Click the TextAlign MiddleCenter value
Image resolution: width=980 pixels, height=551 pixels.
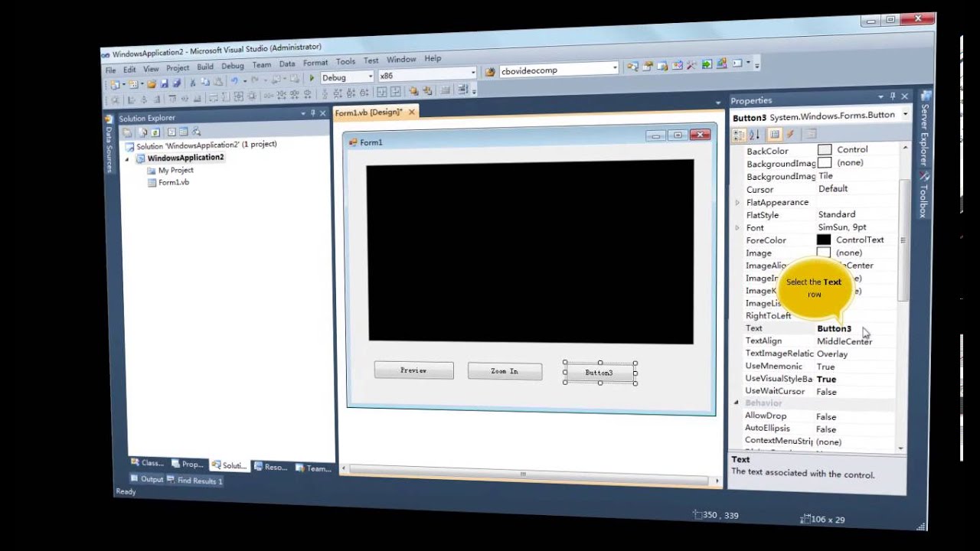point(844,341)
